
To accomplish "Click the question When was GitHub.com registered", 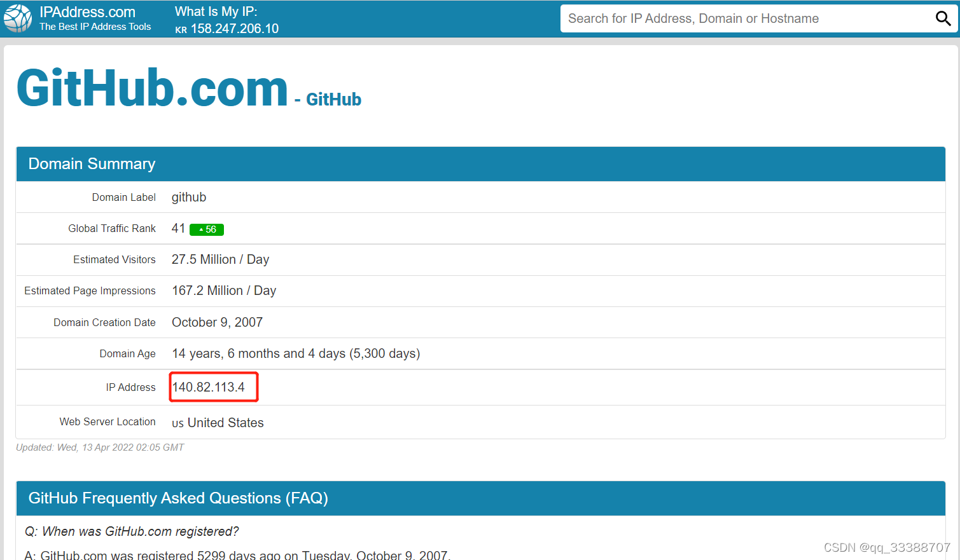I will tap(132, 531).
